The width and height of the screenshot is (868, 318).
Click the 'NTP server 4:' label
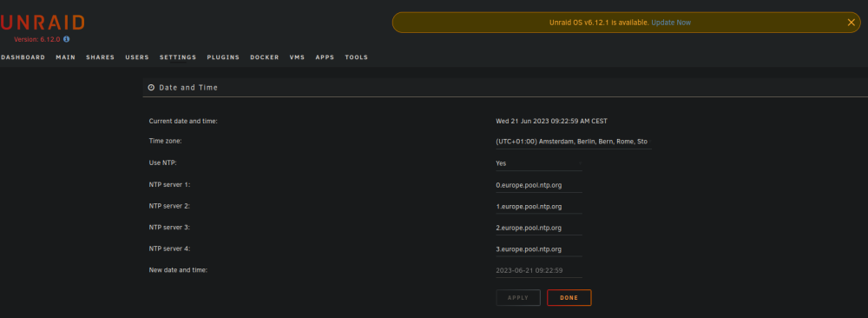click(169, 248)
